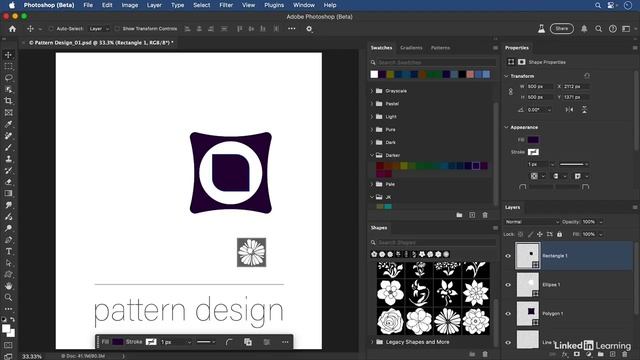Select the Eyedropper tool
Image resolution: width=640 pixels, height=360 pixels.
coord(9,124)
